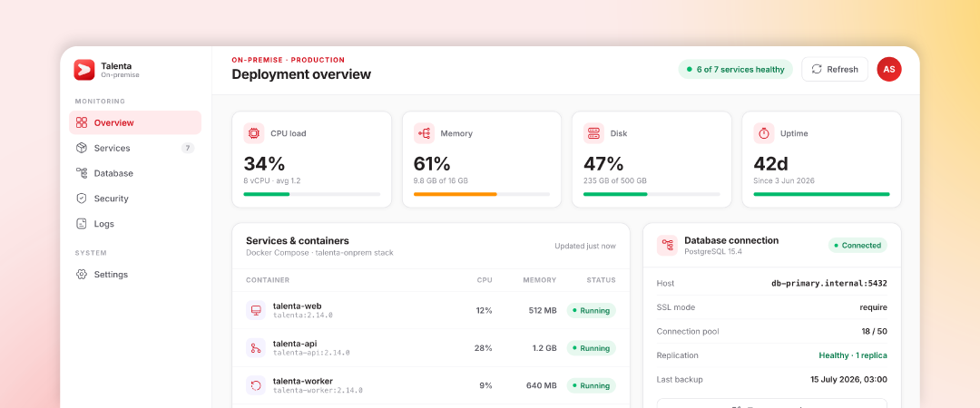Click the 9% CPU cell of talenta-worker
Image resolution: width=980 pixels, height=408 pixels.
click(485, 385)
